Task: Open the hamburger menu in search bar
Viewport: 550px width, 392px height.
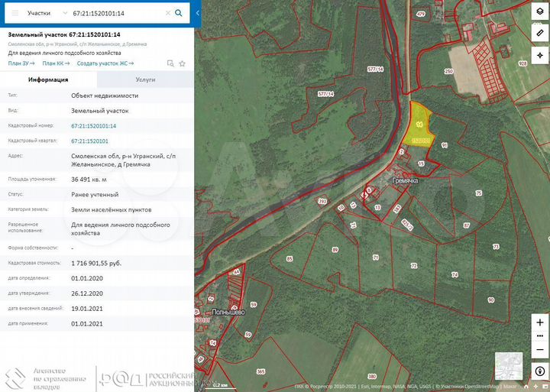Action: point(15,13)
